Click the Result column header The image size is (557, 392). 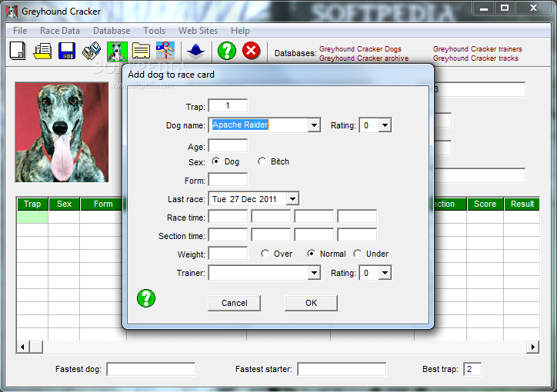[522, 204]
